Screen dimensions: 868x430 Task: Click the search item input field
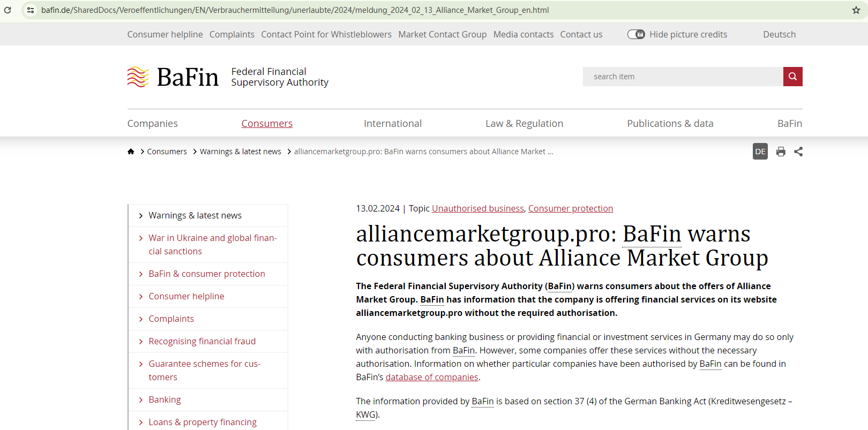pyautogui.click(x=683, y=77)
